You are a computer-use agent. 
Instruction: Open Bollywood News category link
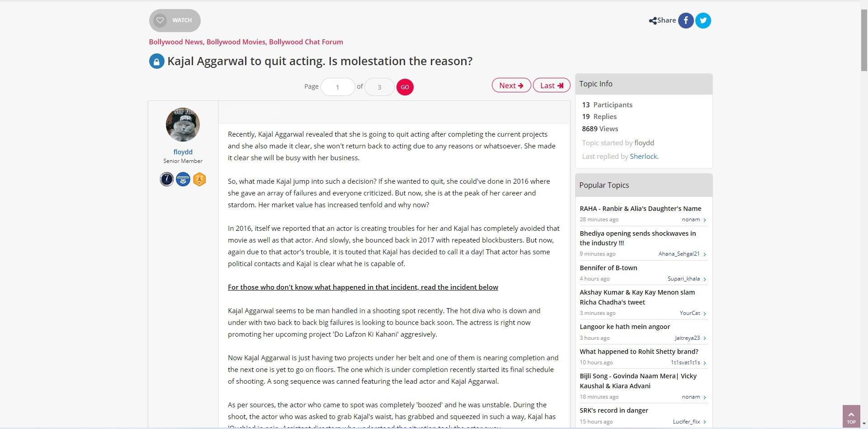tap(176, 42)
